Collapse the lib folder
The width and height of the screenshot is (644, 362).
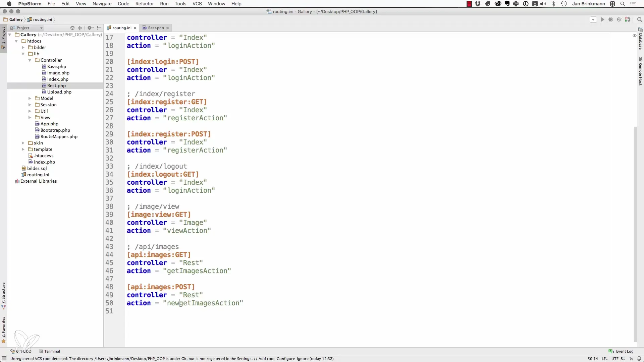[23, 54]
